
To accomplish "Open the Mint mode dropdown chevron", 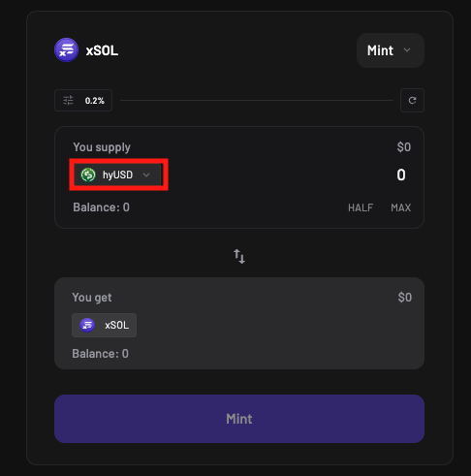I will (x=407, y=50).
